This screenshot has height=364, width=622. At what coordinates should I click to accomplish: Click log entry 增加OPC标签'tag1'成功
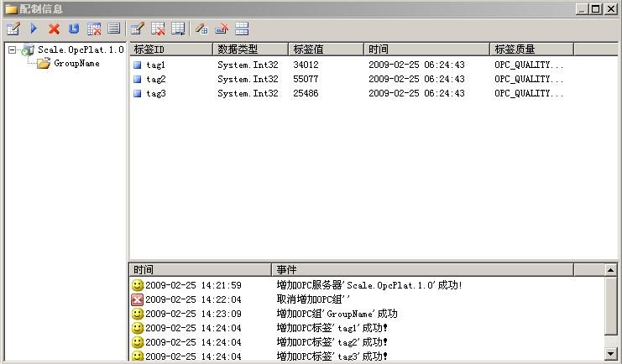[332, 328]
